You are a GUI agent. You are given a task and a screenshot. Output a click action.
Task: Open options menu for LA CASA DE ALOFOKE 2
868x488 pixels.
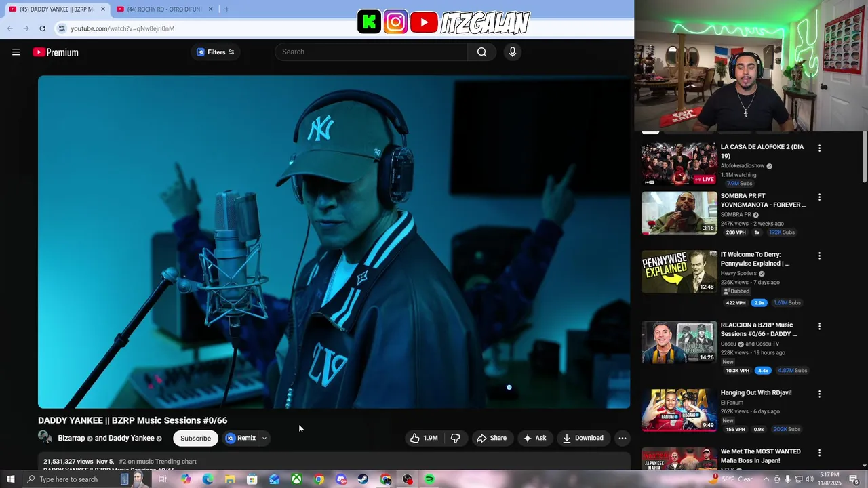[819, 148]
